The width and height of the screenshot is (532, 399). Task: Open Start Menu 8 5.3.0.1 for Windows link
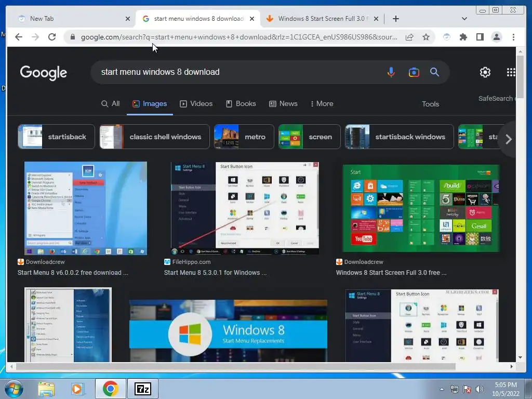point(216,273)
